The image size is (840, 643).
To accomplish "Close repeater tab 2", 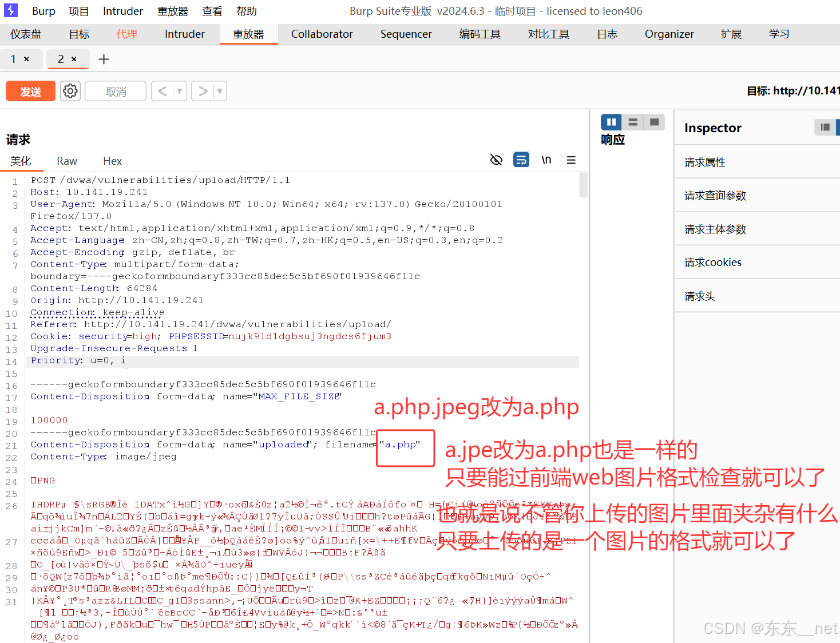I will click(74, 59).
